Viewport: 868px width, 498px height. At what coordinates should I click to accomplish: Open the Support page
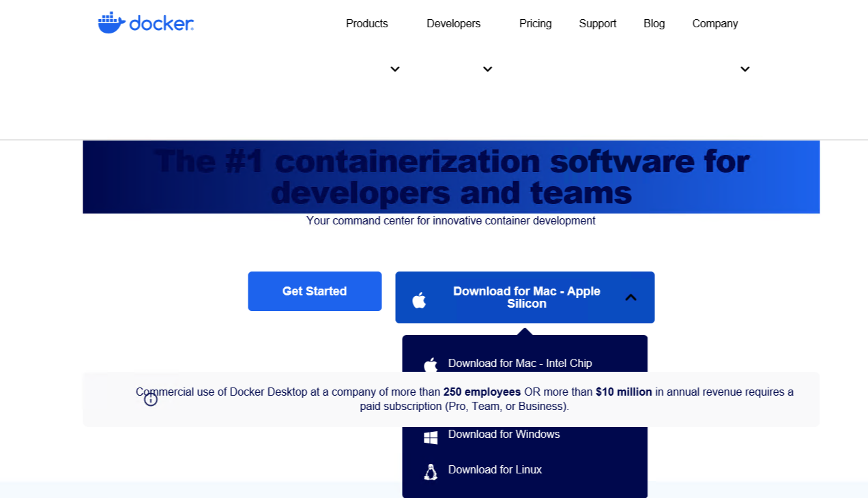pos(597,23)
